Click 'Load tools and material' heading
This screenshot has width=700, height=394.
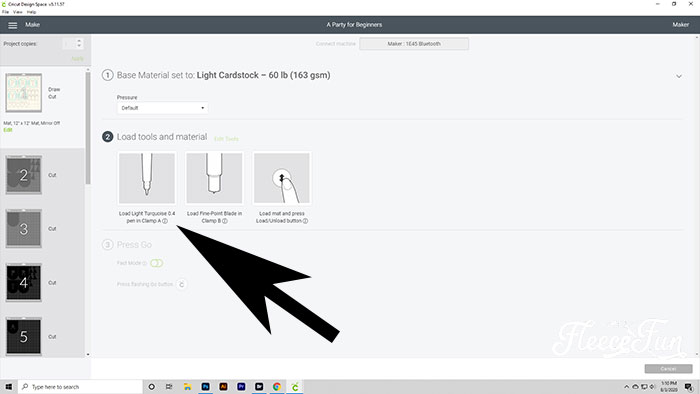coord(162,137)
